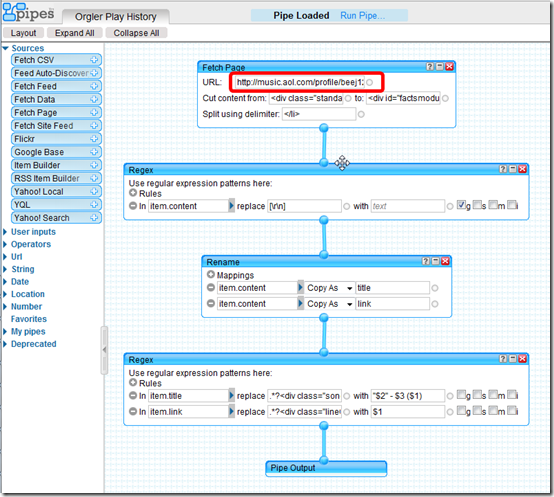Add Fetch Site Feed module via plus icon
The width and height of the screenshot is (554, 497).
point(94,125)
